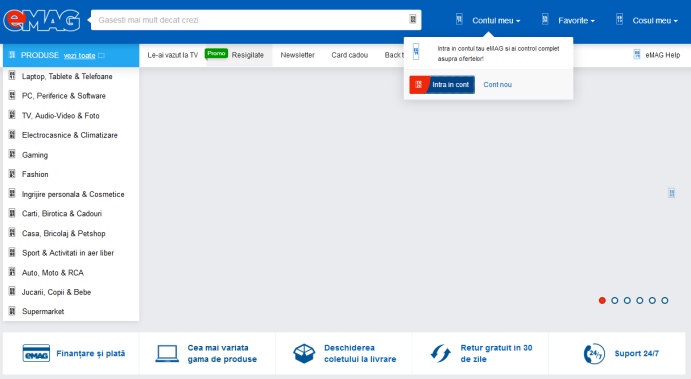Click the Fashion category icon
This screenshot has height=379, width=691.
(x=12, y=174)
